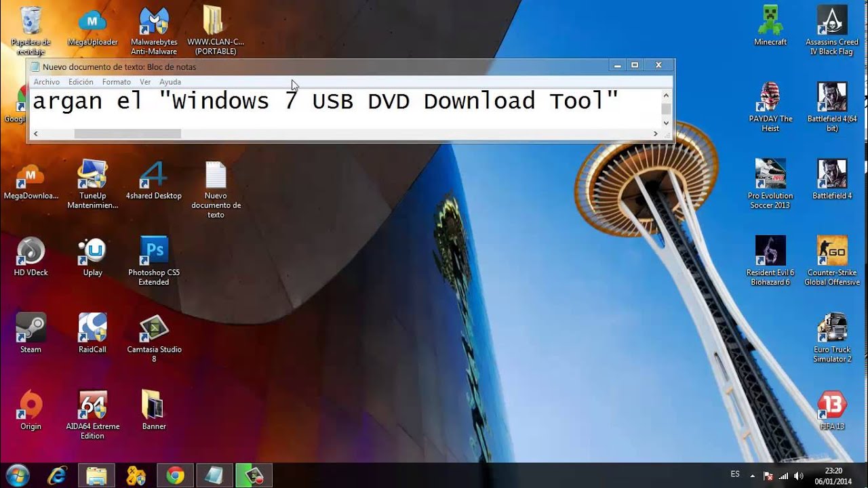Open MegaDownloader desktop shortcut
The width and height of the screenshot is (868, 488).
coord(31,181)
